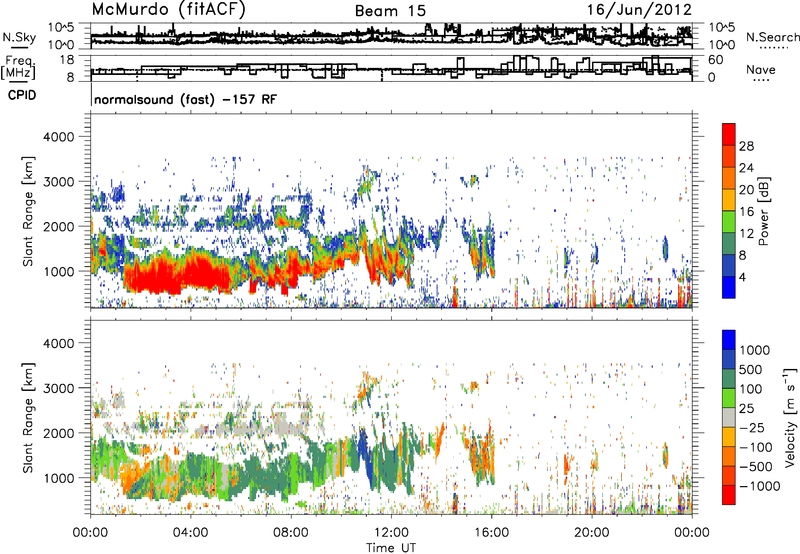Image resolution: width=800 pixels, height=554 pixels.
Task: Click the dark blue top of Velocity colorbar
Action: [729, 340]
